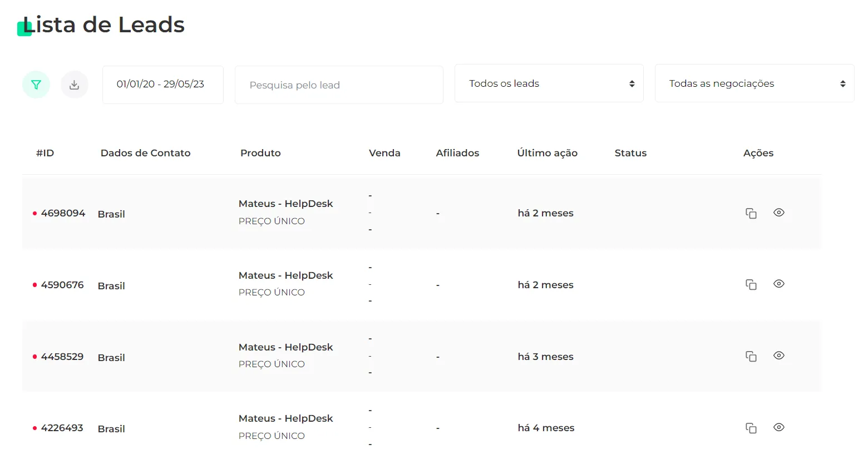View lead 4698094 using eye icon
The height and width of the screenshot is (464, 868).
coord(779,213)
